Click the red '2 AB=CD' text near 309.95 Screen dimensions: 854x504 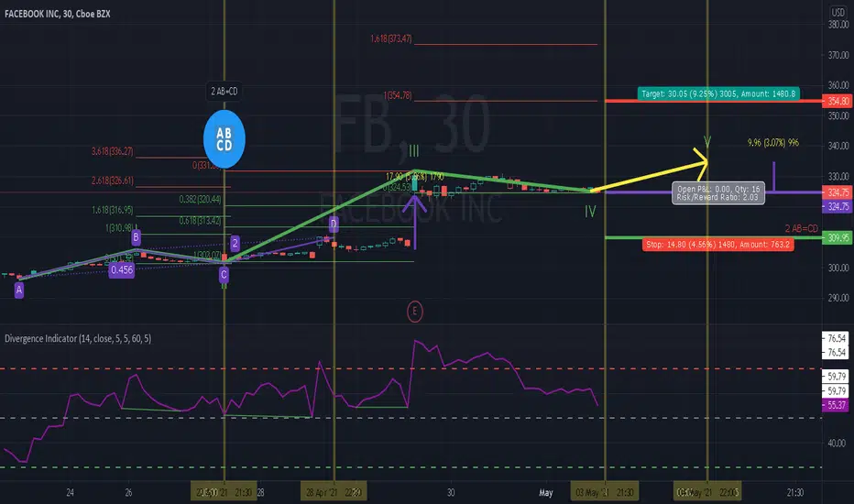(801, 228)
